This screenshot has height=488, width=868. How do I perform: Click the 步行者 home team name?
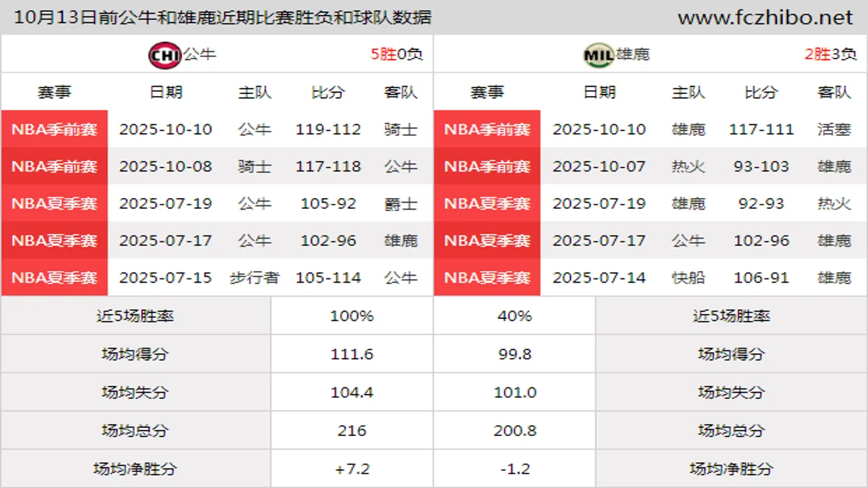(x=255, y=278)
